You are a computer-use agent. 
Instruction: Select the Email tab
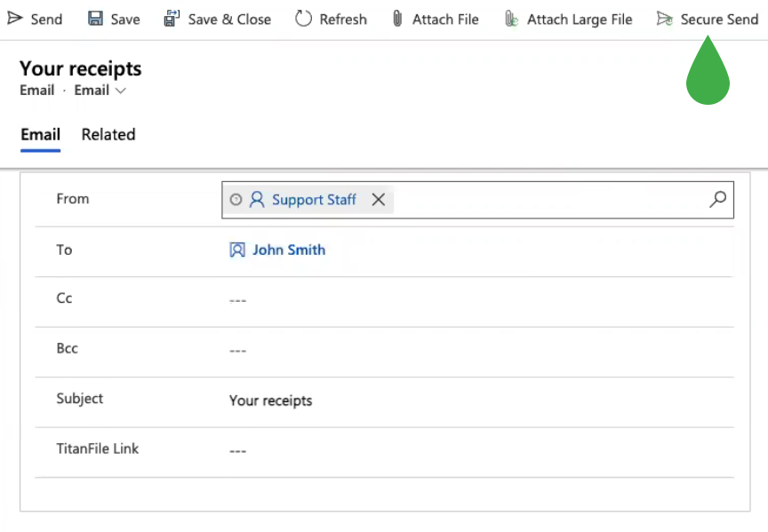pyautogui.click(x=40, y=135)
